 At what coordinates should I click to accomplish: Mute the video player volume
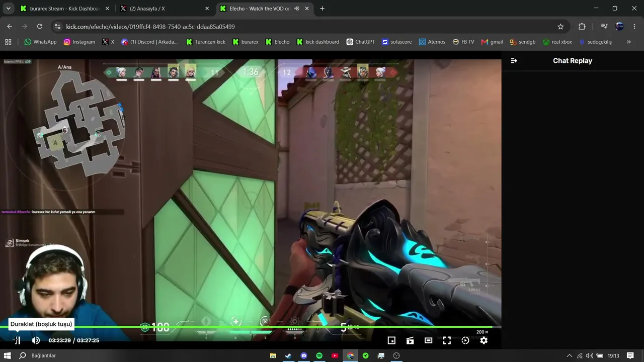[36, 340]
